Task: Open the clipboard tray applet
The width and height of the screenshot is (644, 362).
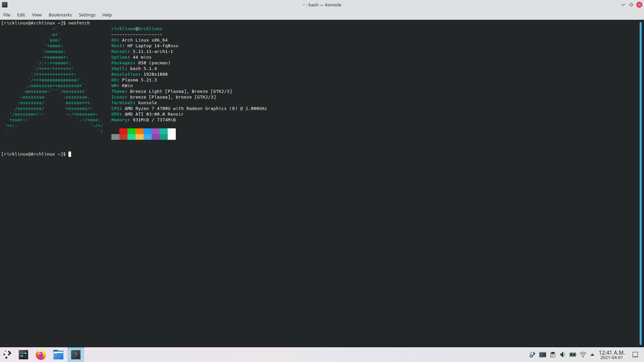Action: point(553,355)
